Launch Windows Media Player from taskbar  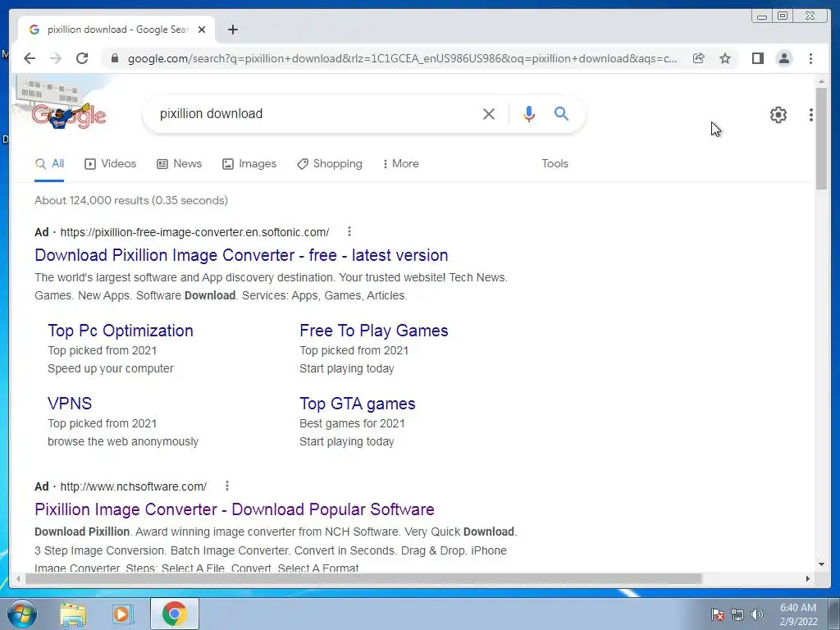[x=122, y=614]
